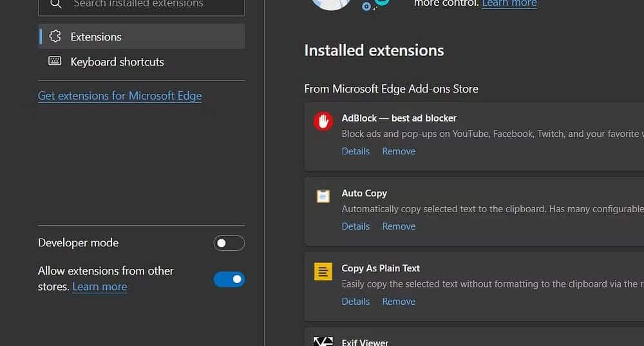Remove the Auto Copy extension
The width and height of the screenshot is (644, 346).
tap(399, 226)
